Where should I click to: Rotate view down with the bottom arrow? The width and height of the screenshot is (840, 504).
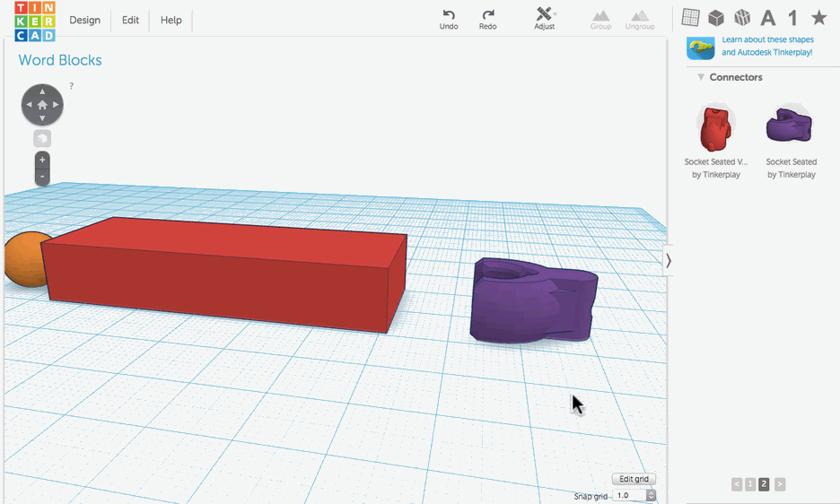42,117
